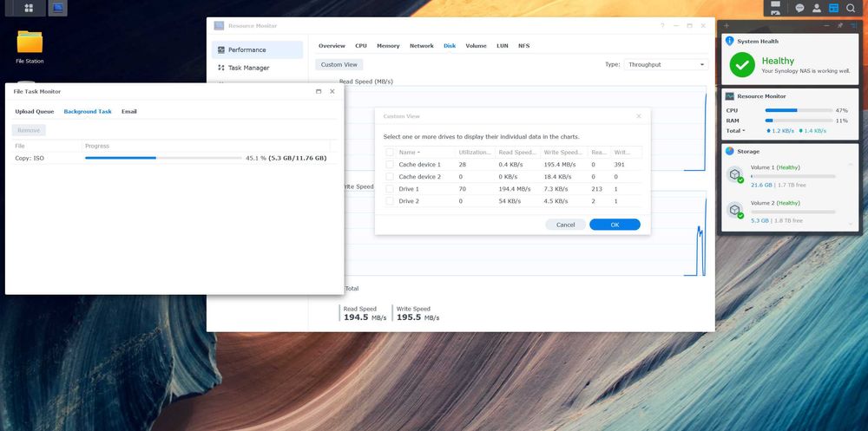Image resolution: width=868 pixels, height=431 pixels.
Task: Click the Remove button
Action: 29,130
